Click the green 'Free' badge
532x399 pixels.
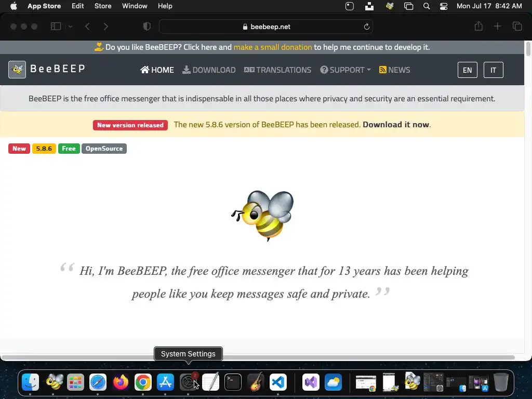click(69, 149)
